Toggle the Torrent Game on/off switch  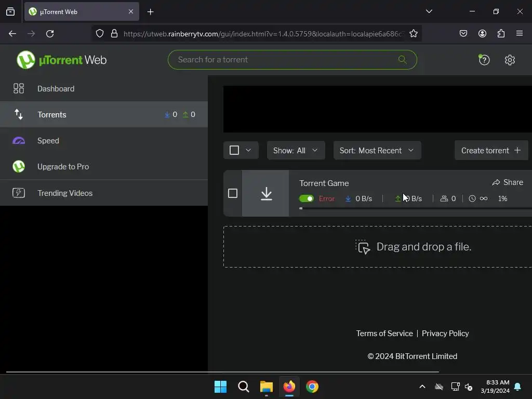pyautogui.click(x=307, y=198)
